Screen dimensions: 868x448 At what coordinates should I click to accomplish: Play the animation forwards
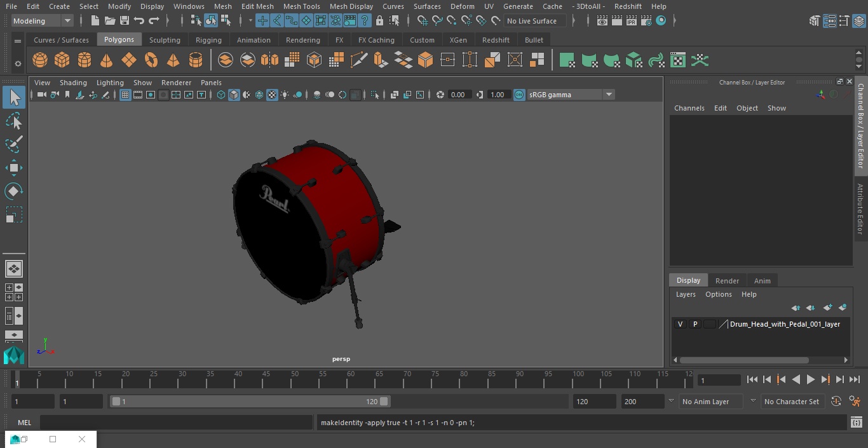[810, 379]
